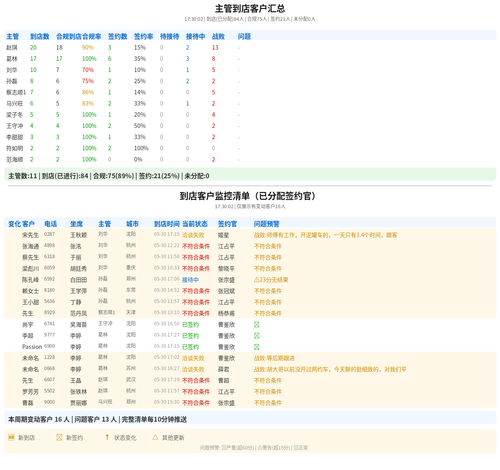Viewport: 500px width, 470px height.
Task: Click the 当前状态 column header
Action: (195, 224)
